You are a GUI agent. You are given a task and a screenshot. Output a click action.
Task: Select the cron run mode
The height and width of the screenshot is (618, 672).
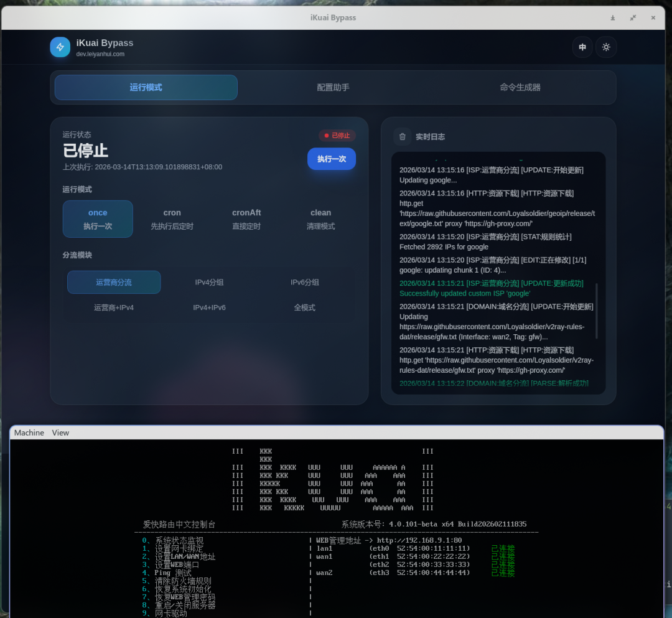(x=172, y=219)
